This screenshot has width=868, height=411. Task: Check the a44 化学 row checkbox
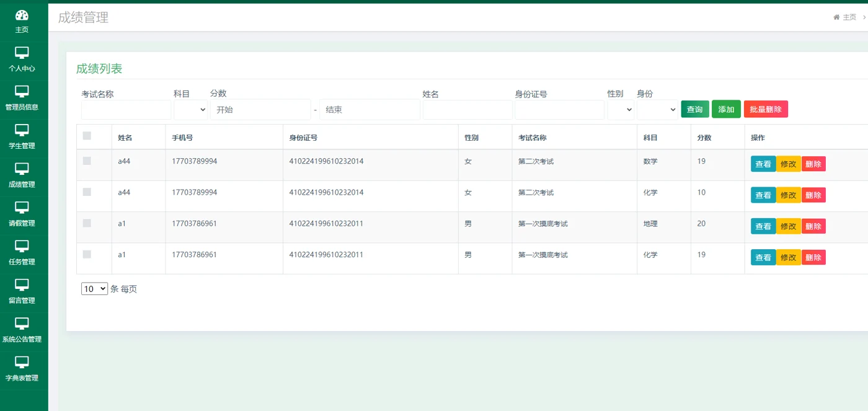coord(87,192)
